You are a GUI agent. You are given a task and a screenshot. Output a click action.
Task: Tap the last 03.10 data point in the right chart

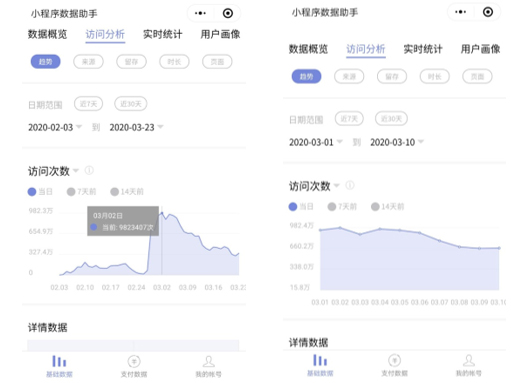tap(499, 248)
